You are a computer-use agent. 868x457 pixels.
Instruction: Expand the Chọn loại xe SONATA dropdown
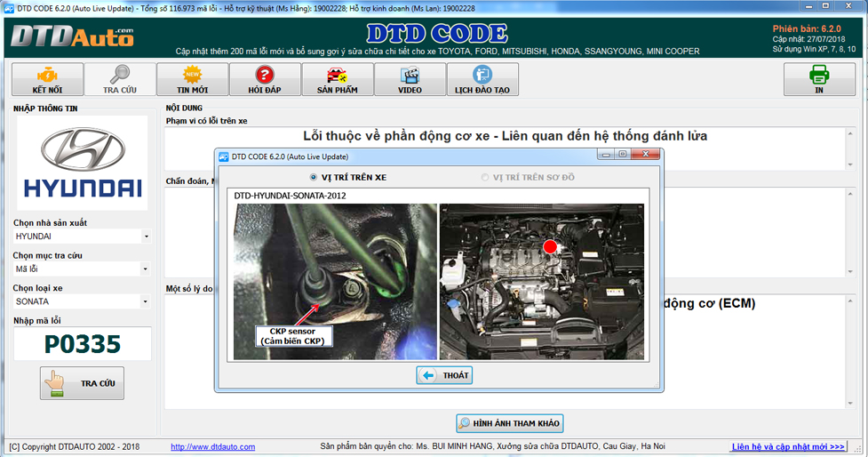click(145, 302)
